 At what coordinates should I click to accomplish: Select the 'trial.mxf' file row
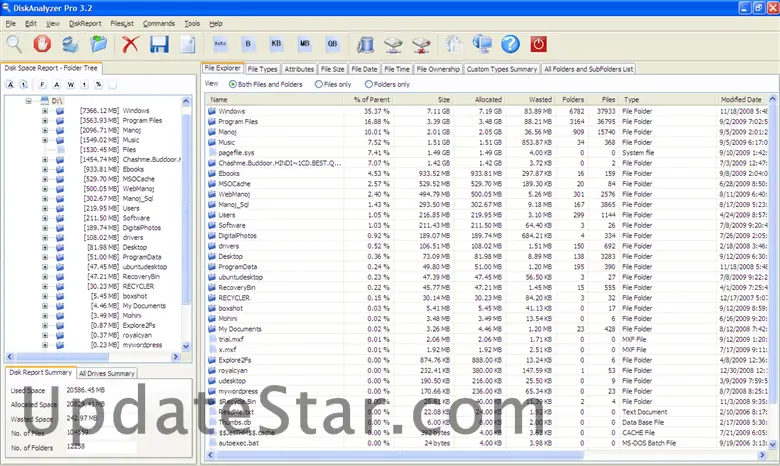click(x=488, y=339)
